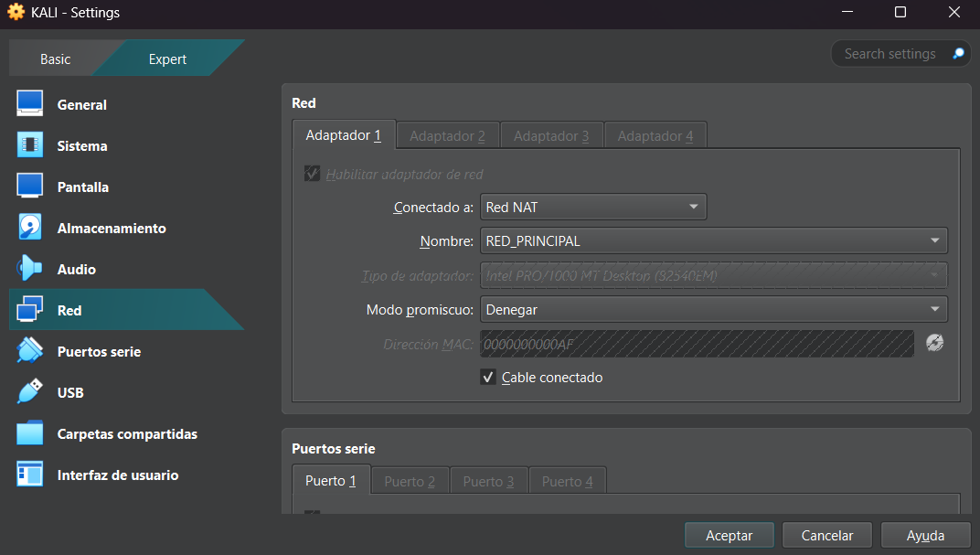
Task: Toggle the Cable conectado checkbox
Action: coord(488,378)
